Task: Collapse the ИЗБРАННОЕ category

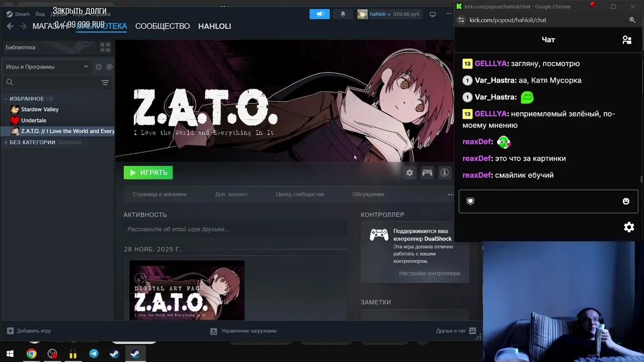Action: click(x=6, y=99)
